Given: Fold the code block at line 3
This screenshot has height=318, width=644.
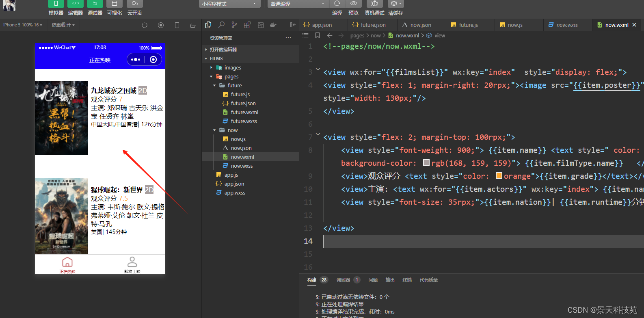Looking at the screenshot, I should [x=318, y=69].
